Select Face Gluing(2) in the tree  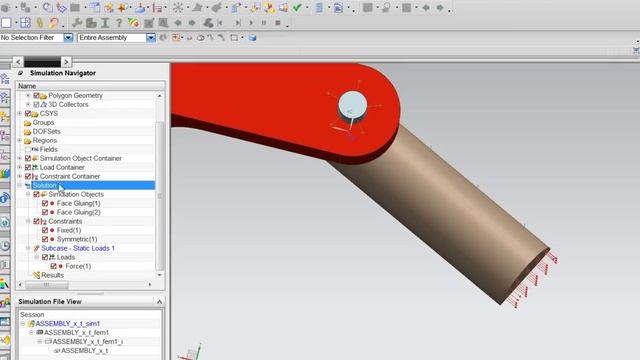[x=78, y=212]
